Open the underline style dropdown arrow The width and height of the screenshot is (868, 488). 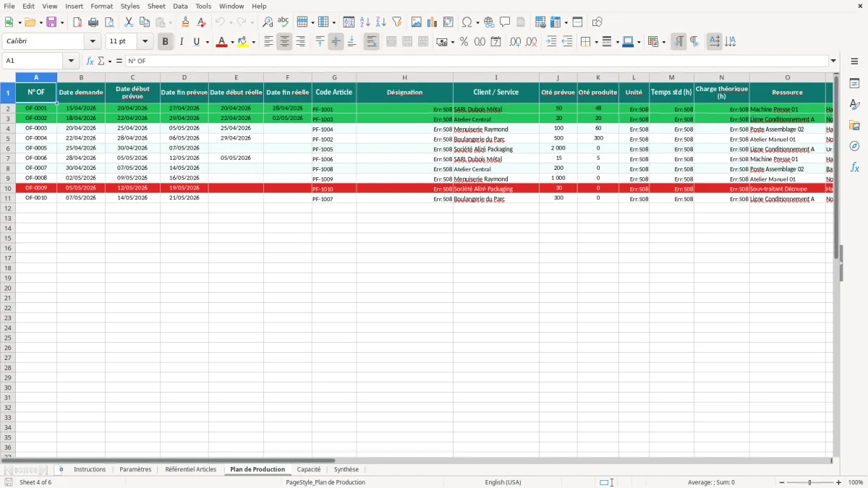pos(207,42)
